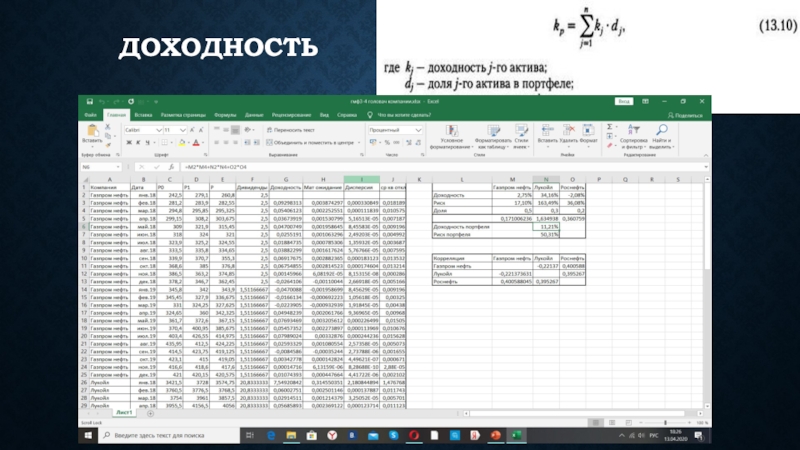Screen dimensions: 800x450
Task: Click the Delete cells (Удалить) icon
Action: [x=568, y=131]
